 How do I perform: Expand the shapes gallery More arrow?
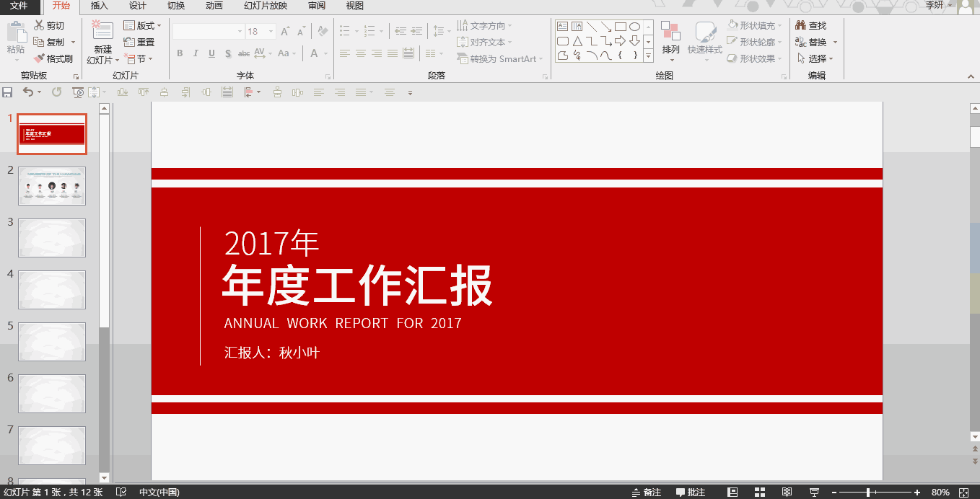[x=648, y=56]
